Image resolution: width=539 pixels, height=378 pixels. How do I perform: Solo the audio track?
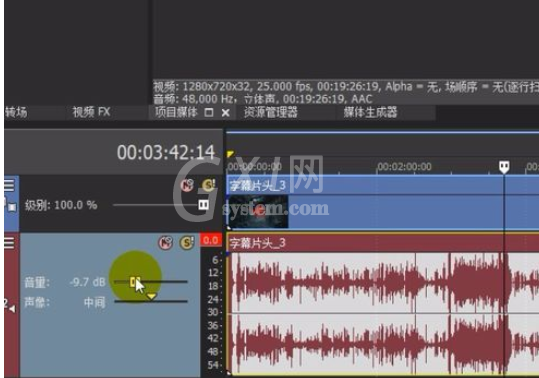pyautogui.click(x=187, y=243)
